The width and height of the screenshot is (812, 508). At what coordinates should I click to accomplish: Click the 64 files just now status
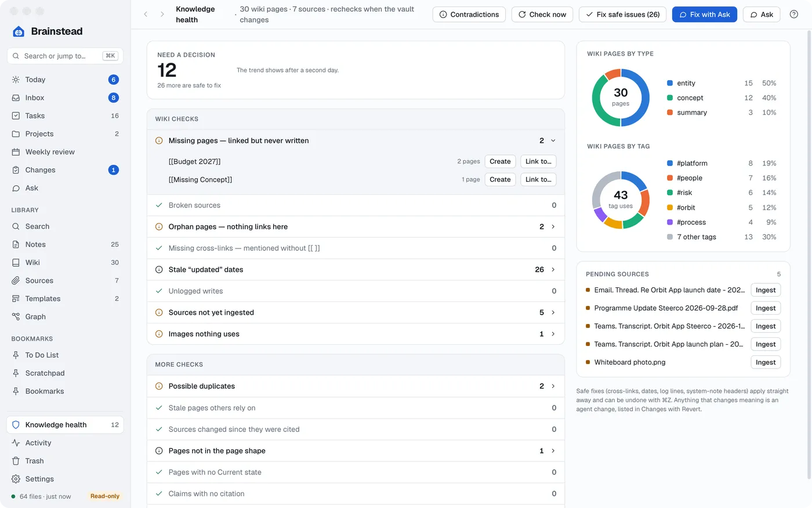41,496
